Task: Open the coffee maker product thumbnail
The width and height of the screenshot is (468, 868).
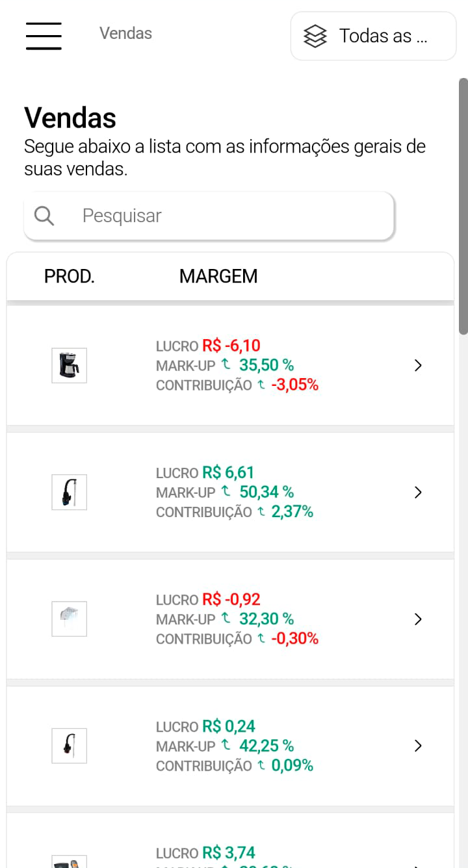Action: 69,365
